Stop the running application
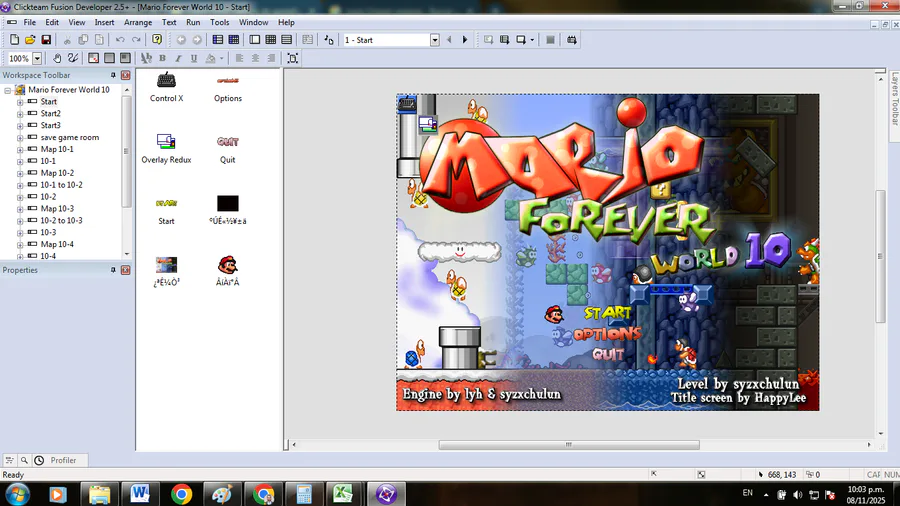This screenshot has height=506, width=900. click(550, 40)
